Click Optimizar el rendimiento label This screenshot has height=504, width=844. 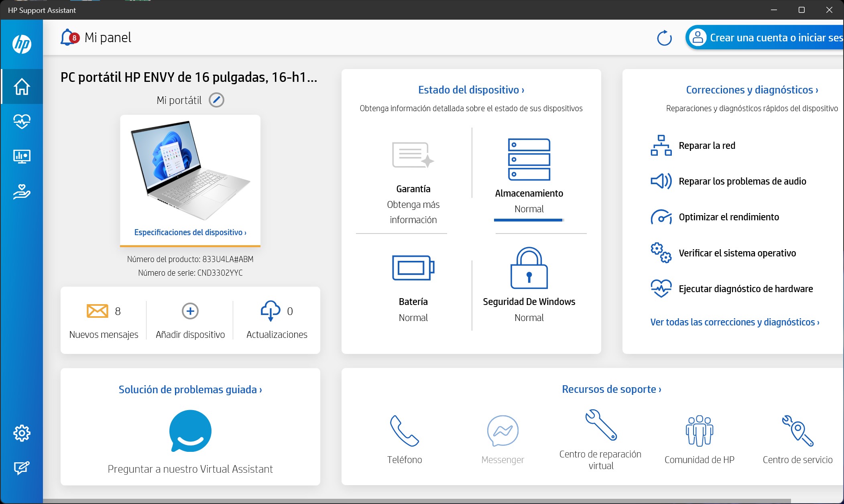tap(729, 217)
